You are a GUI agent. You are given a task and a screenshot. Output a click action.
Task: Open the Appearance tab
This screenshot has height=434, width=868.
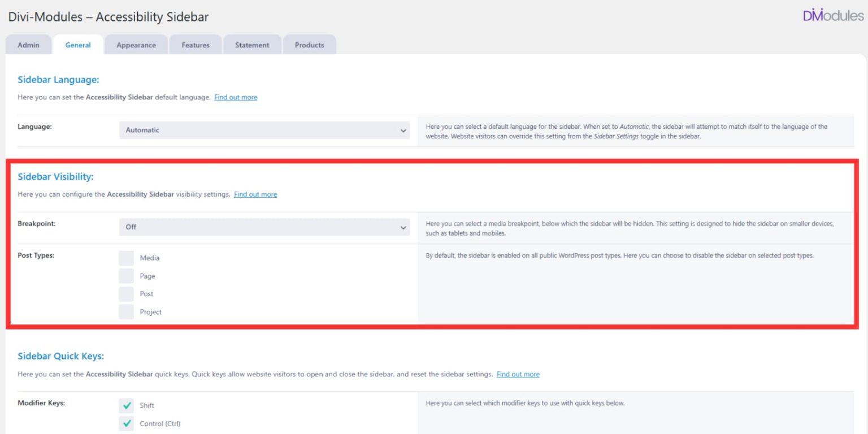(x=136, y=45)
